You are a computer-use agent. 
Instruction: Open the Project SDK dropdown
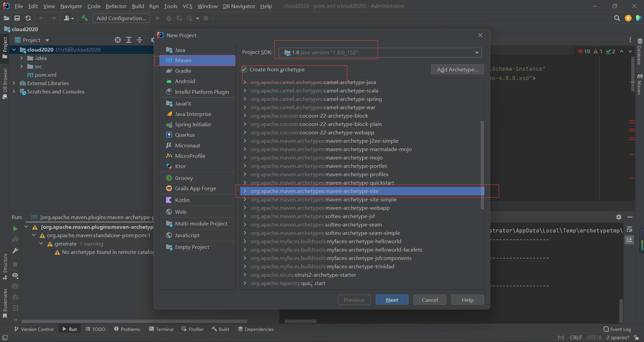click(x=380, y=53)
